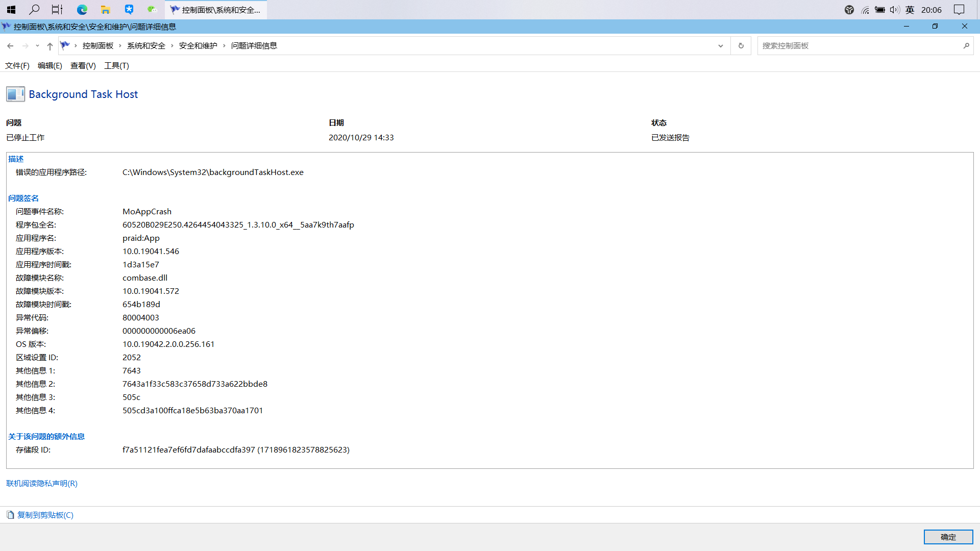Image resolution: width=980 pixels, height=551 pixels.
Task: Click the date 2020/10/29 14:33
Action: click(x=361, y=138)
